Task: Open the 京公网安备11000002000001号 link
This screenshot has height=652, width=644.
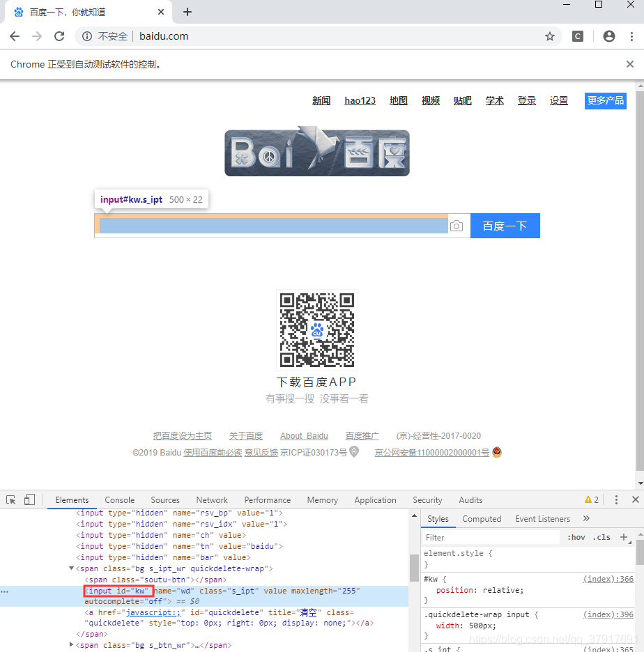Action: click(432, 452)
